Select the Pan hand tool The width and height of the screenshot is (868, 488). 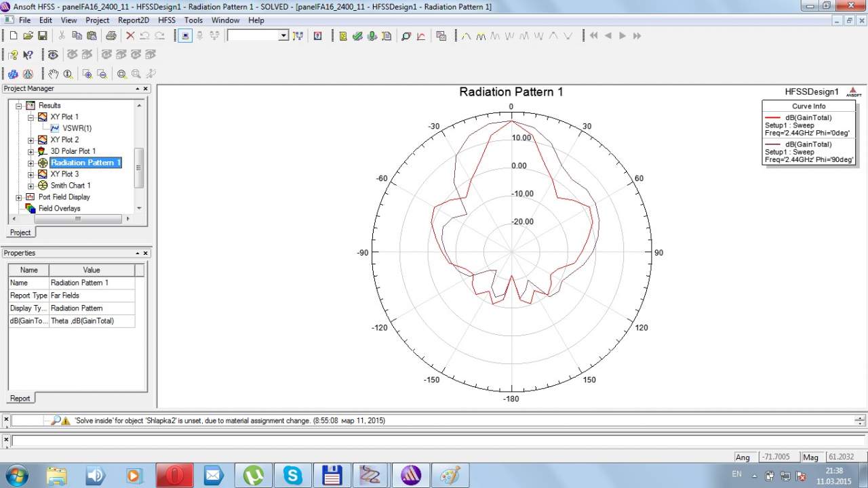coord(53,74)
